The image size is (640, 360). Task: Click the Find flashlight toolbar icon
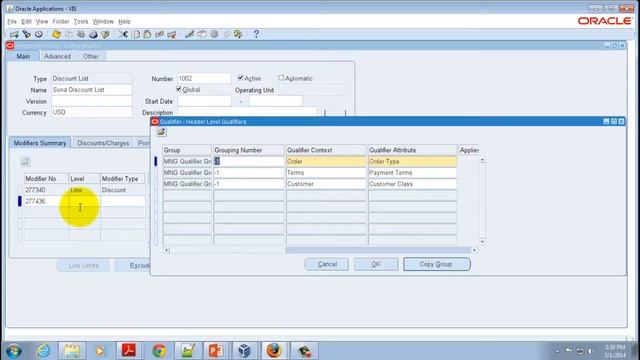click(27, 34)
